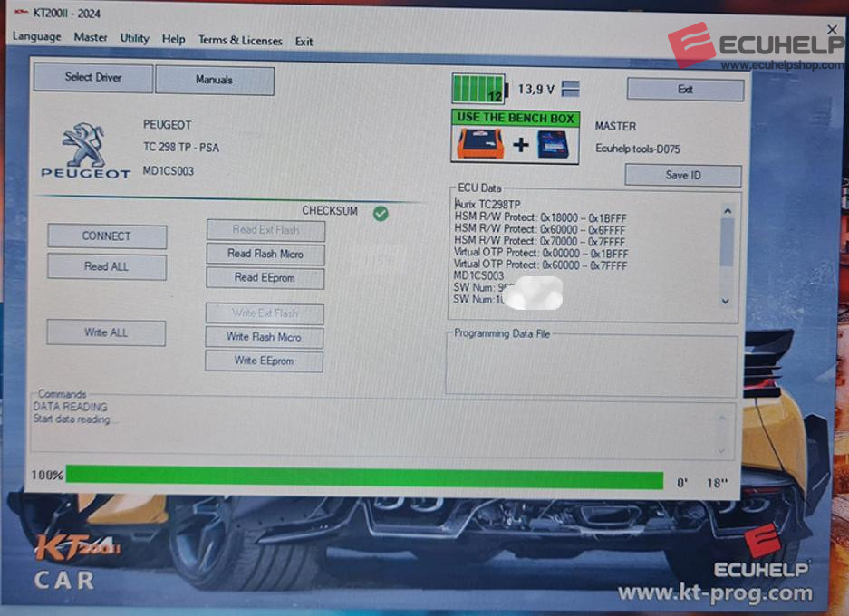Image resolution: width=849 pixels, height=616 pixels.
Task: Click the Exit menu item
Action: pos(304,42)
